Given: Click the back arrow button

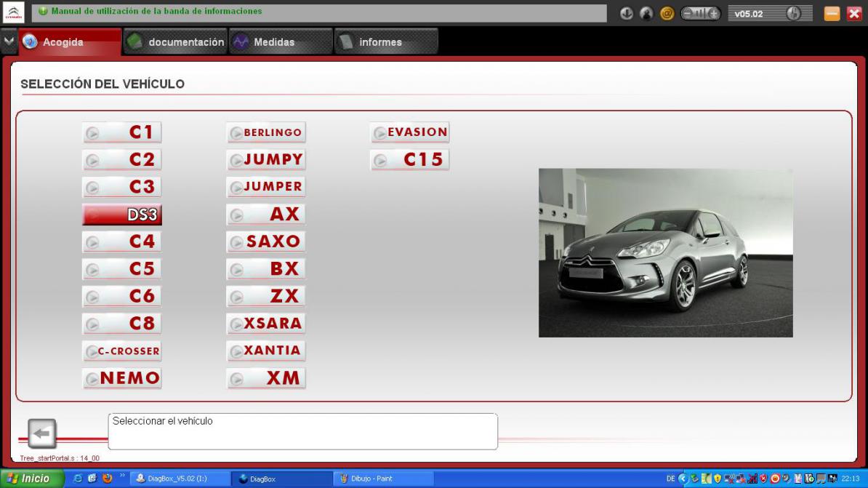Looking at the screenshot, I should (42, 433).
